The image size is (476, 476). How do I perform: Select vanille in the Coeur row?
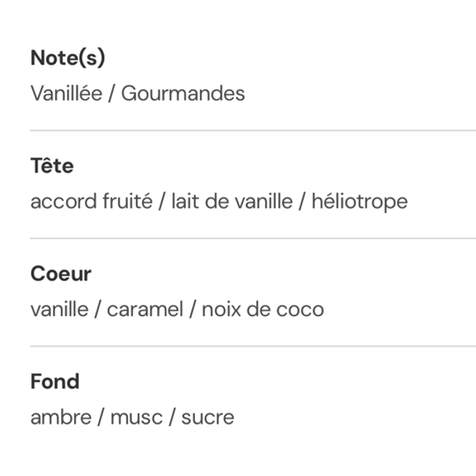tap(59, 309)
